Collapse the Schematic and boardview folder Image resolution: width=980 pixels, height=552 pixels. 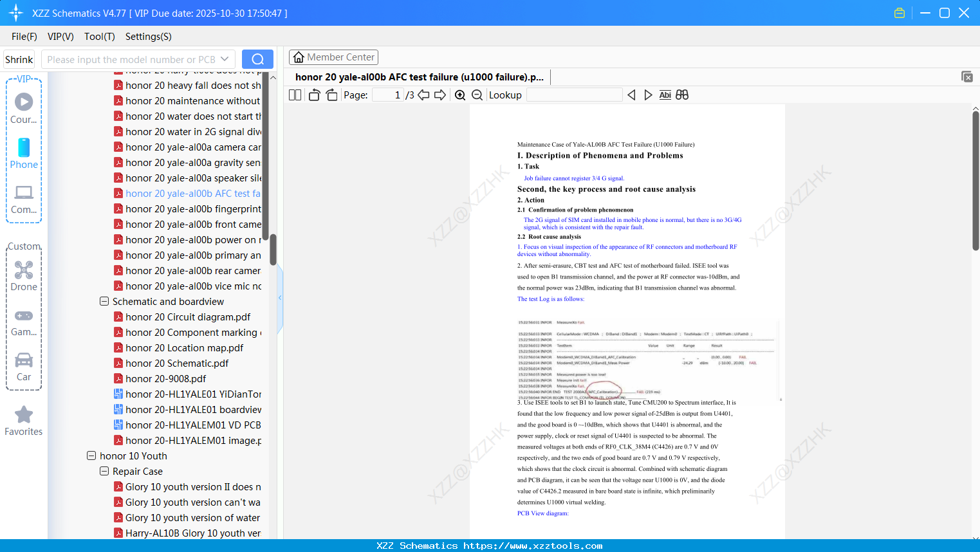tap(104, 301)
